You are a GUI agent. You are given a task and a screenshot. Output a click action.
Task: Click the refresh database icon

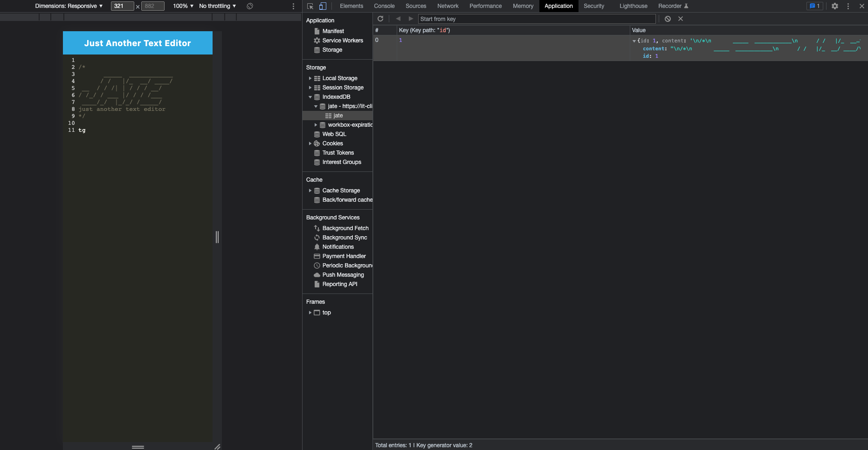(380, 19)
